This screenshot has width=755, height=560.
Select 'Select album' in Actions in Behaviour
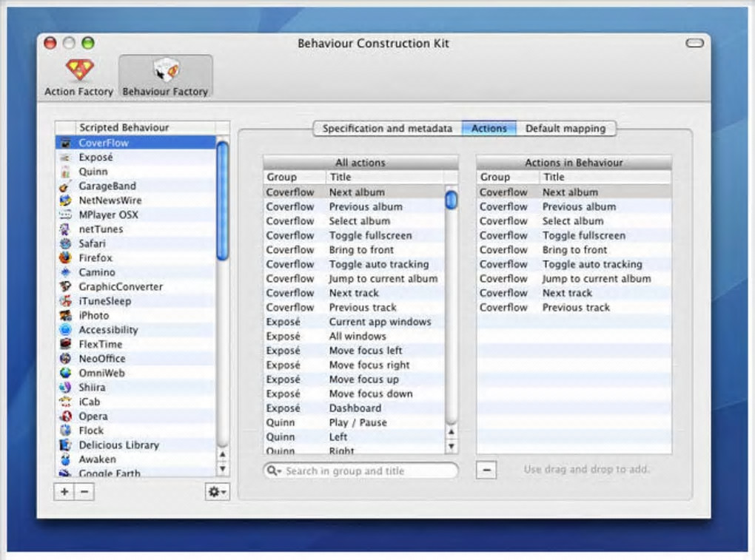(x=574, y=221)
